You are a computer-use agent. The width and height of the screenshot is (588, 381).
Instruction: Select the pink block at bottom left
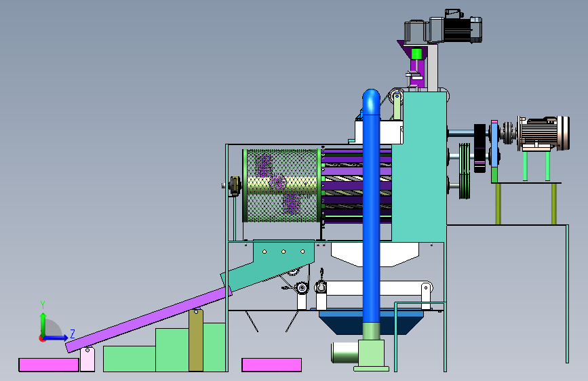pyautogui.click(x=49, y=365)
